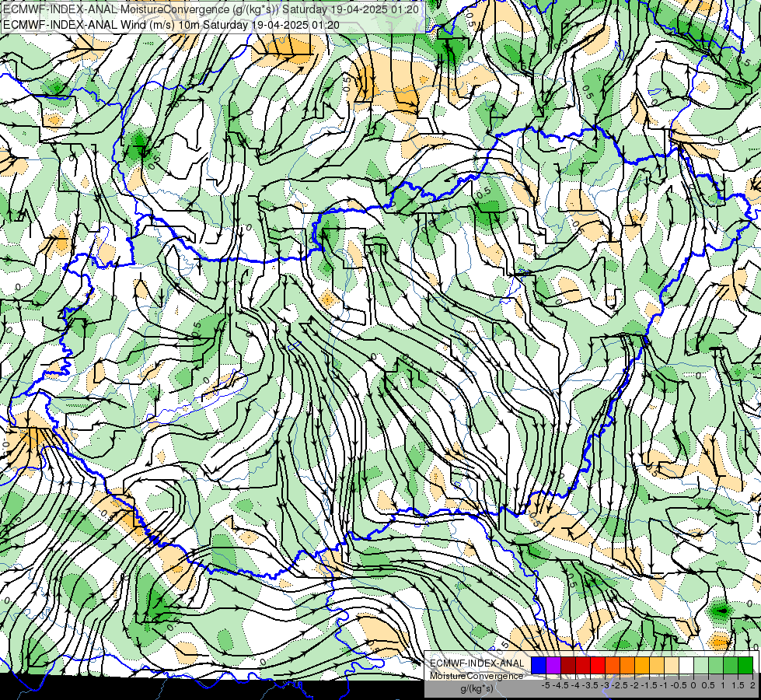Viewport: 761px width, 700px height.
Task: Pick the white legend swatch left of 0
Action: coord(686,665)
